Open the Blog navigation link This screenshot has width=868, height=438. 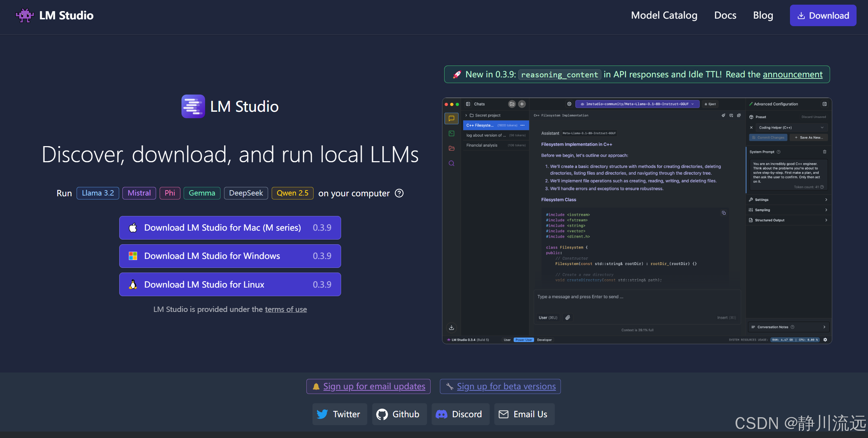click(763, 15)
